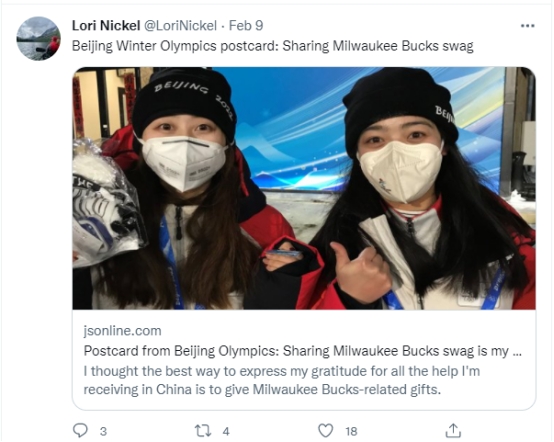Open the Lori Nickel display name link
This screenshot has height=442, width=554.
coord(106,26)
